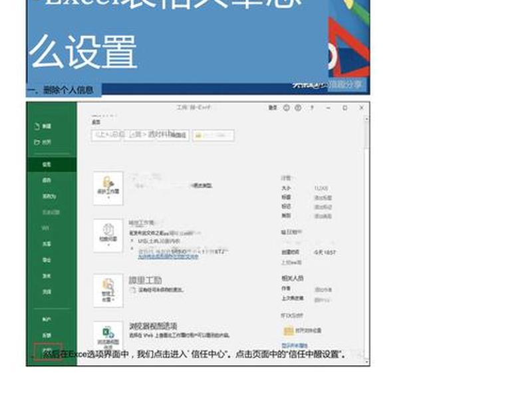Click the Open folder icon in sidebar

click(x=37, y=142)
